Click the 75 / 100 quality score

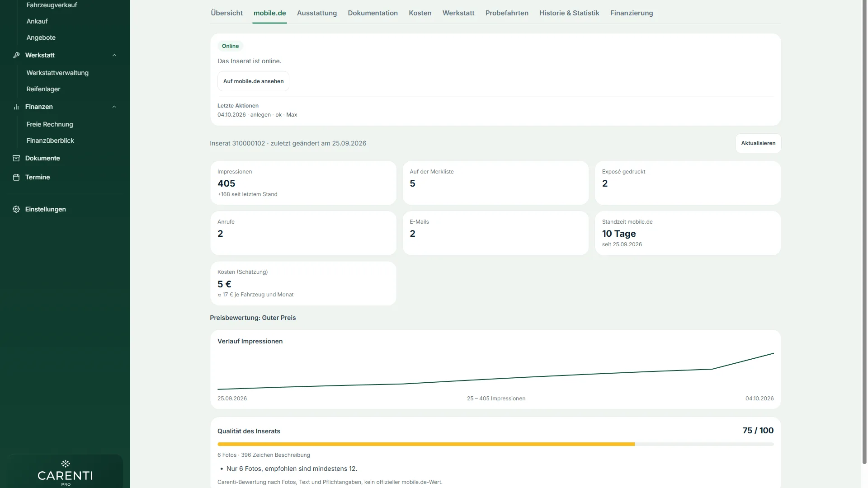click(x=758, y=431)
